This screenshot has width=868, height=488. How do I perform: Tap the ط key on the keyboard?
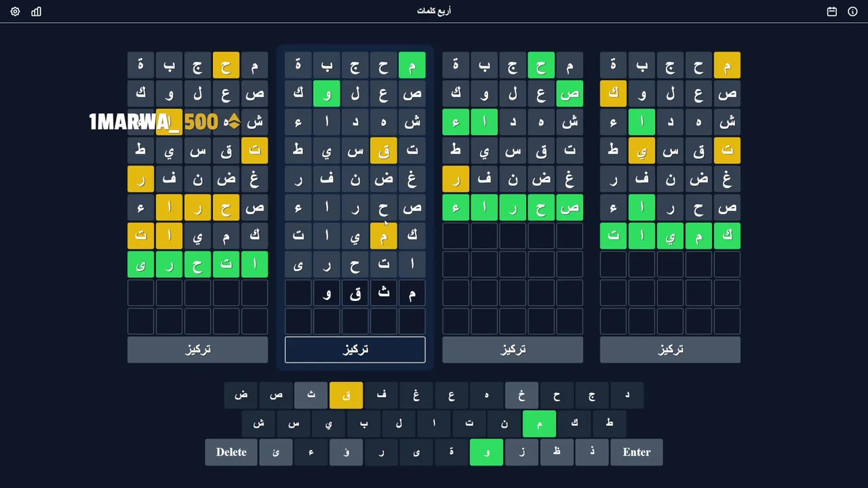coord(610,424)
